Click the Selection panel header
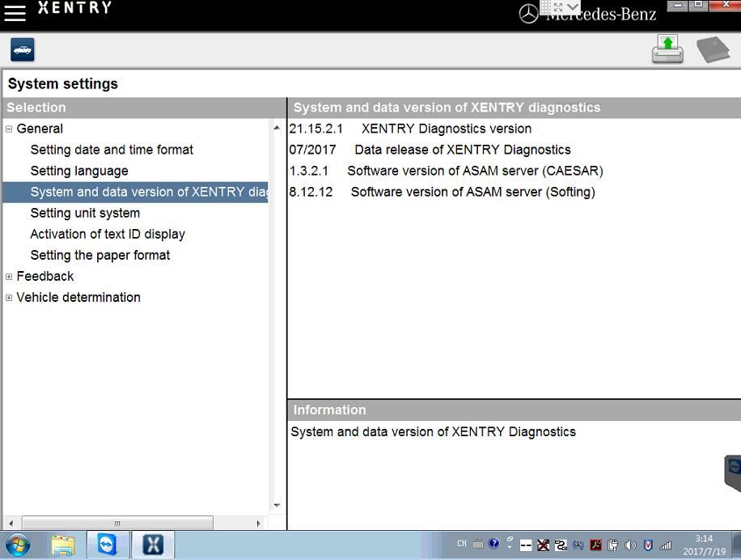The width and height of the screenshot is (741, 560). 144,108
